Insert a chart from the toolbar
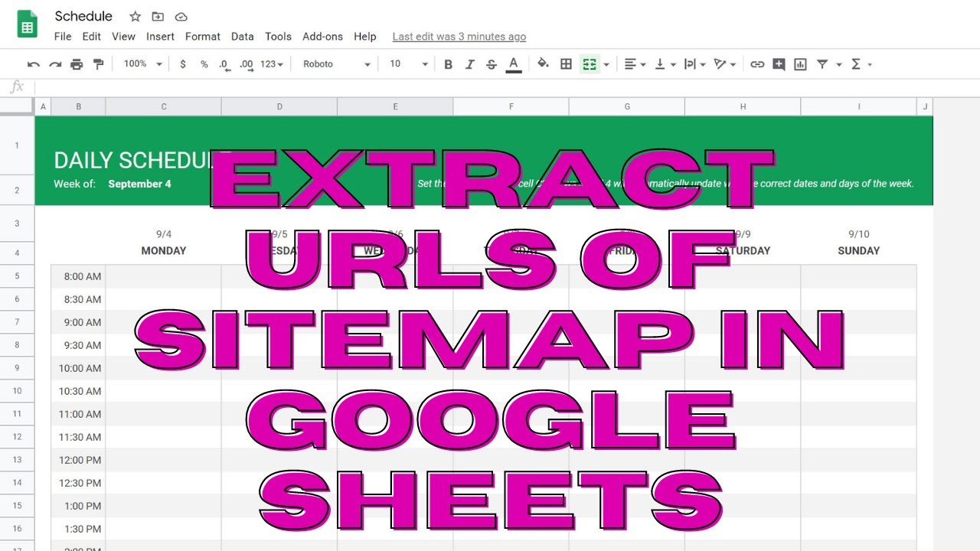 [x=800, y=64]
